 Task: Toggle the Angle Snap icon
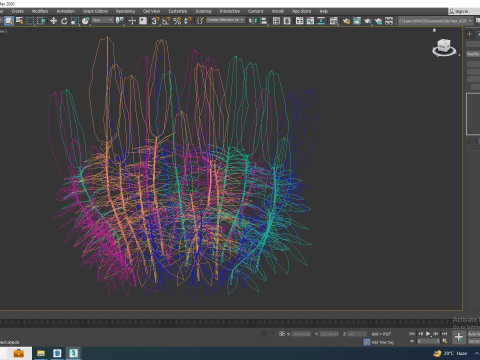(x=166, y=21)
